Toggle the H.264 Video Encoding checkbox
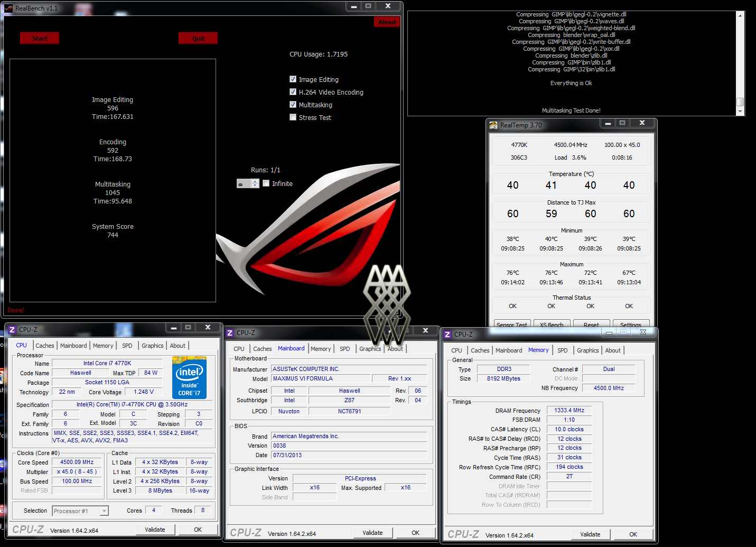The image size is (756, 547). pos(293,92)
